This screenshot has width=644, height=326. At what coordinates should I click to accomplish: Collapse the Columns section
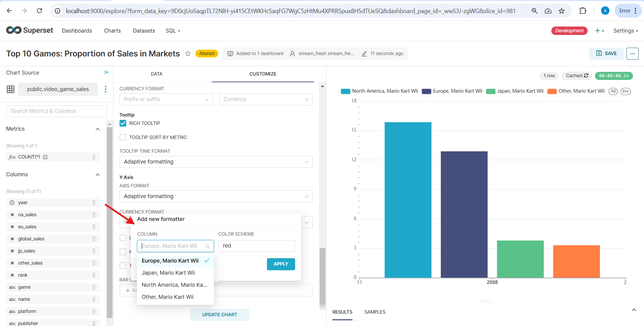point(98,175)
